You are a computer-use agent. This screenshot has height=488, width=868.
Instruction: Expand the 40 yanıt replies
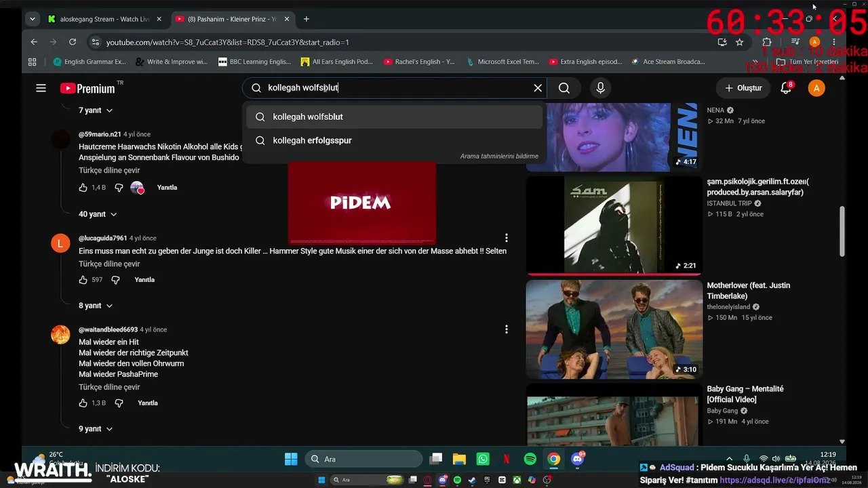point(98,214)
